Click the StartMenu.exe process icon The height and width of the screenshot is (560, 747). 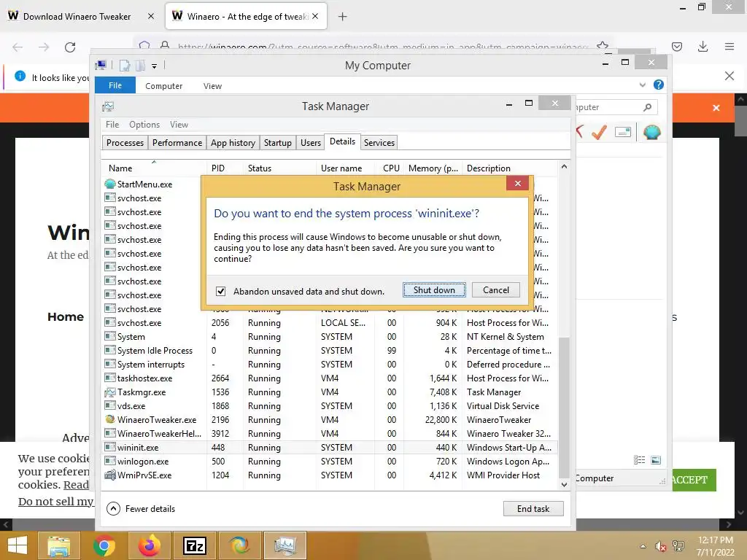tap(110, 184)
